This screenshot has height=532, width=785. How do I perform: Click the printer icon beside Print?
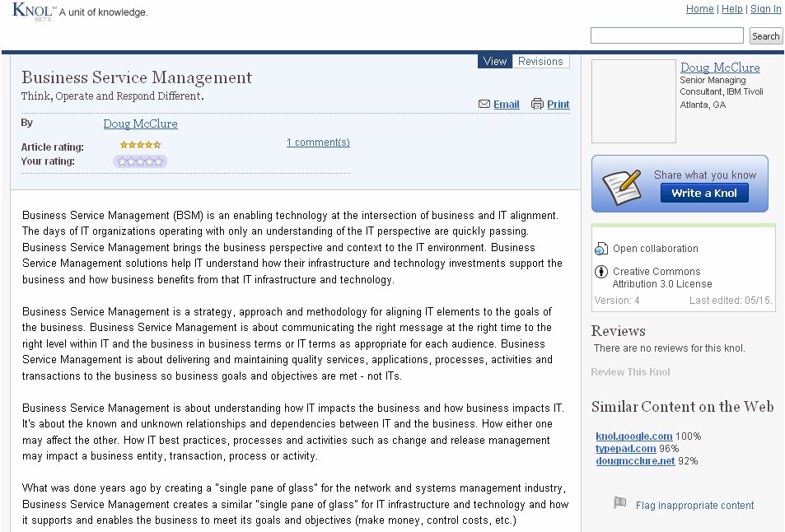pyautogui.click(x=537, y=104)
